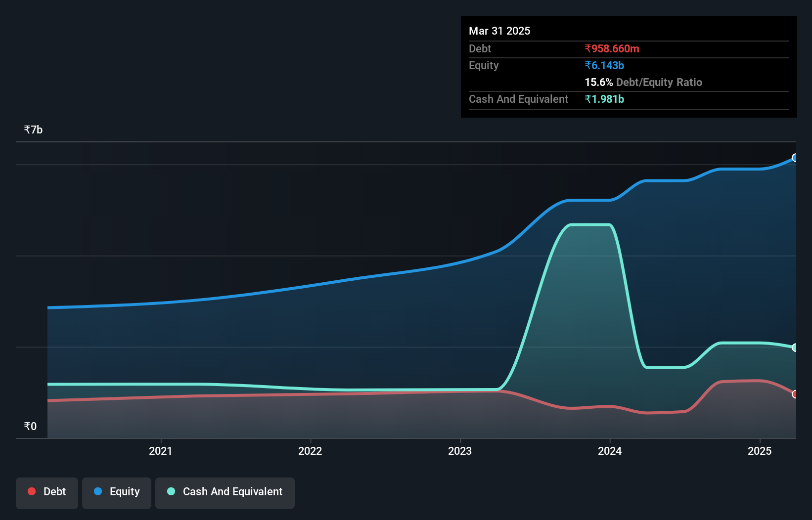Select the Debt endpoint marker on the chart

(x=795, y=394)
